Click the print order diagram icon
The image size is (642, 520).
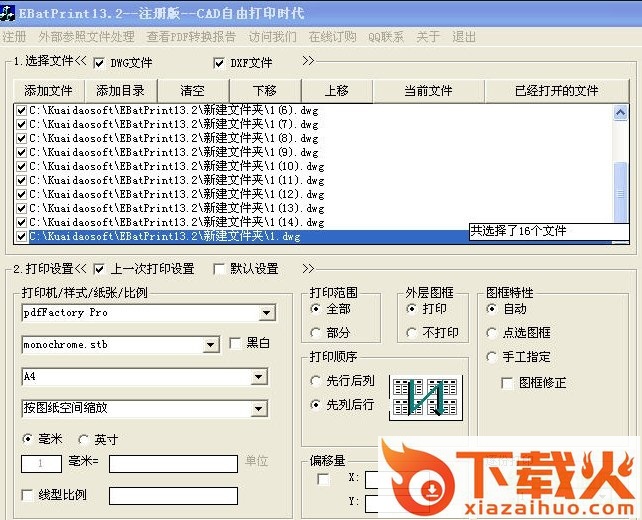point(425,398)
